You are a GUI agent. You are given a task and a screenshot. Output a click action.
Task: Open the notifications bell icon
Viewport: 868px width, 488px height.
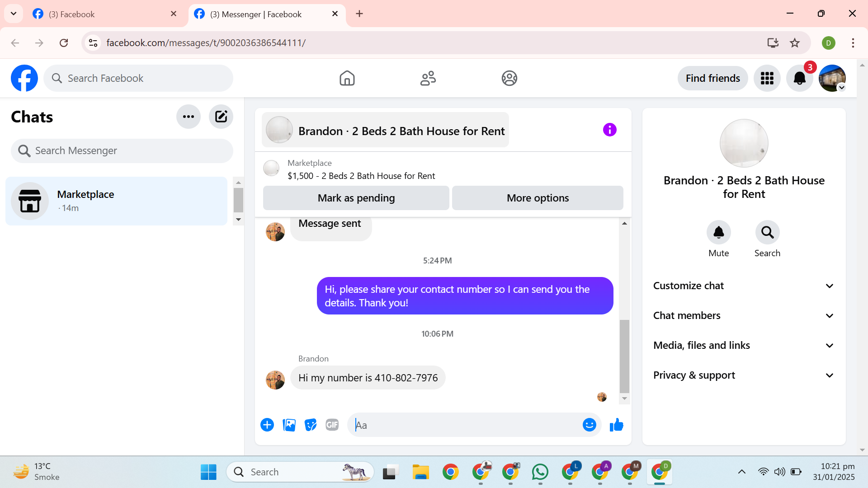pyautogui.click(x=799, y=78)
